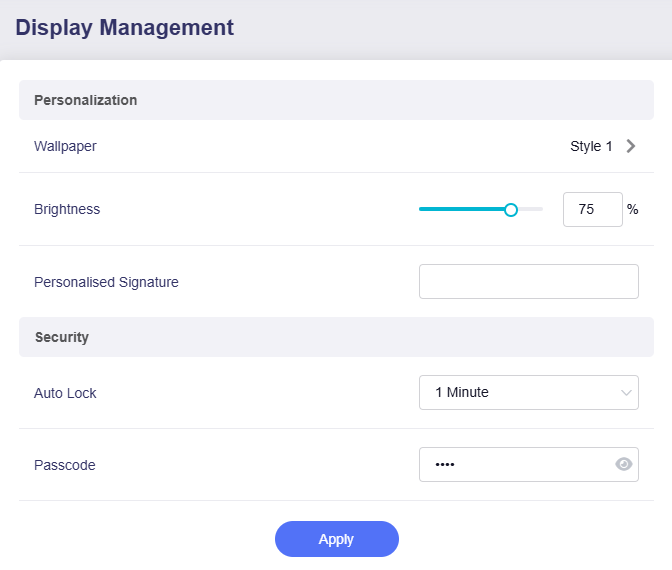Click the Style 1 wallpaper value
The height and width of the screenshot is (570, 672).
click(x=591, y=146)
